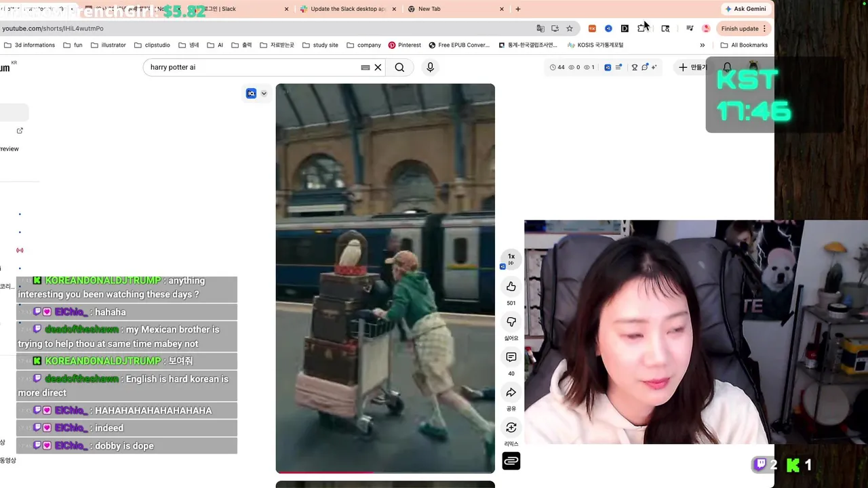Click the playing Harry Potter Short video
This screenshot has width=868, height=488.
point(385,278)
